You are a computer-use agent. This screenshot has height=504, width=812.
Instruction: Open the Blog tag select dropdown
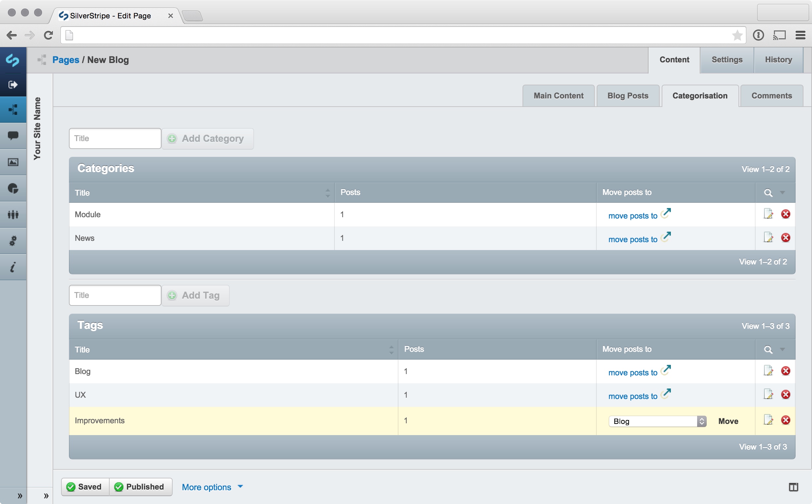[x=657, y=421]
